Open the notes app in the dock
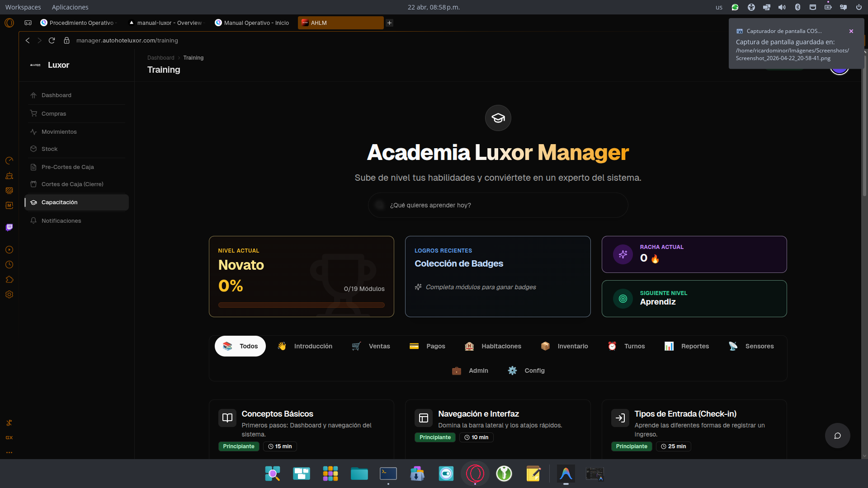 [533, 474]
